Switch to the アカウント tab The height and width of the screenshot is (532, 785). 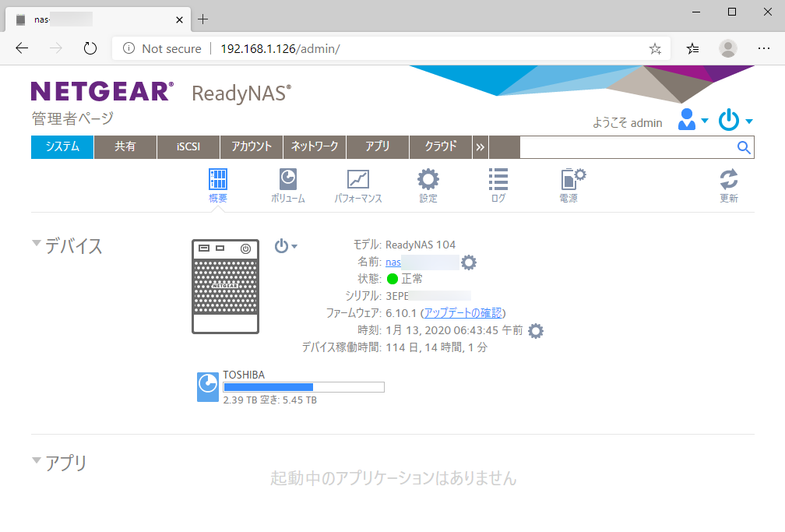[x=252, y=147]
